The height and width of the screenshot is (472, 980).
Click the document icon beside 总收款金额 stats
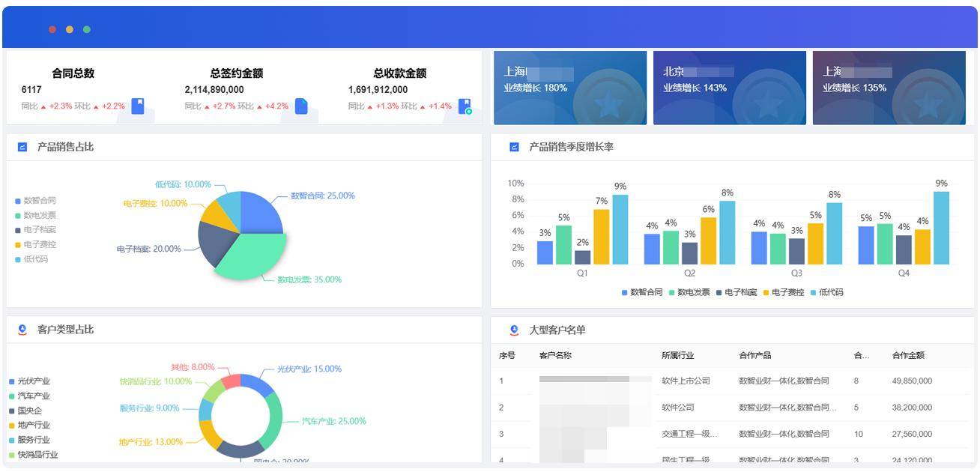coord(465,106)
